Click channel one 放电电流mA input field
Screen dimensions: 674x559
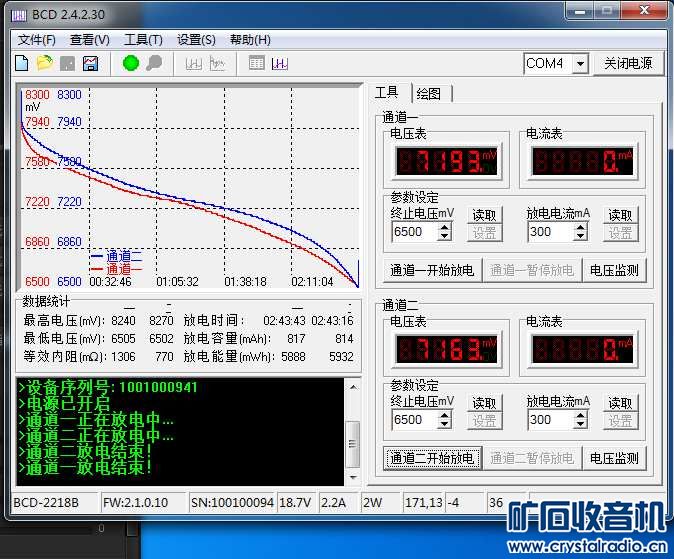coord(551,231)
